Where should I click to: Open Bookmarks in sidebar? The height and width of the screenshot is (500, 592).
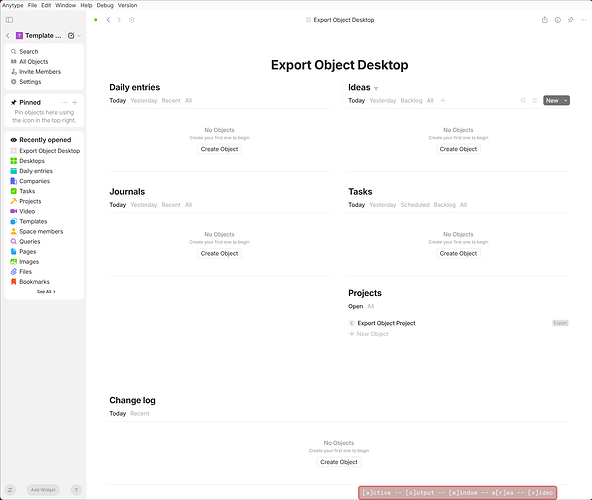point(34,282)
